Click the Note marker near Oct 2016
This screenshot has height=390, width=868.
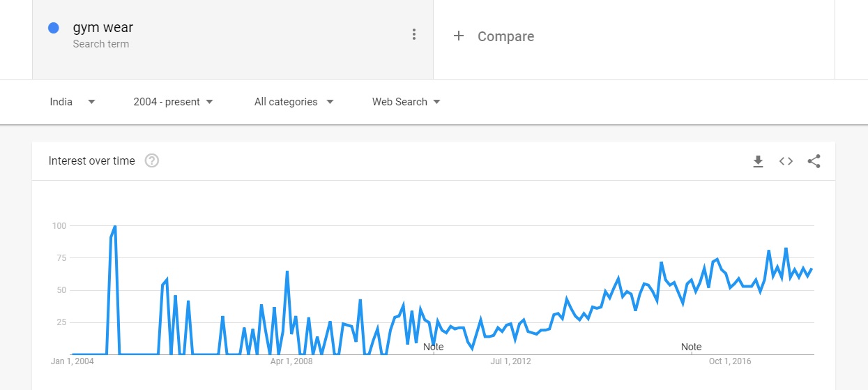[x=691, y=347]
